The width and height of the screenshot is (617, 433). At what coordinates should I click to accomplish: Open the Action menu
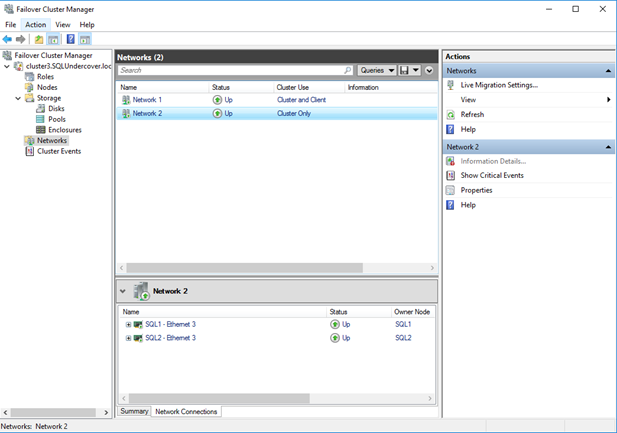[35, 24]
